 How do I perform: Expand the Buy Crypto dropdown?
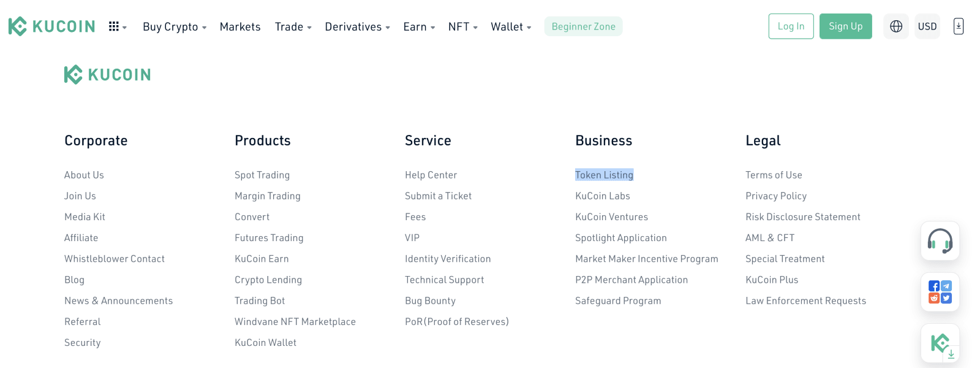point(175,26)
